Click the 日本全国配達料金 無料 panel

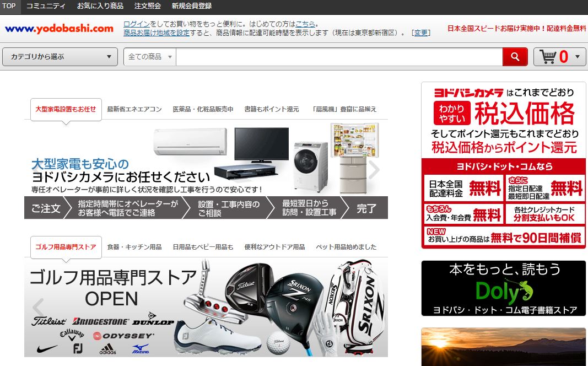pos(463,189)
